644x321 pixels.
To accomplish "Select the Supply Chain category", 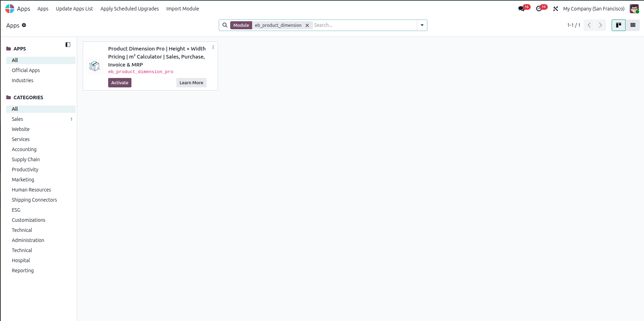I will [41, 159].
